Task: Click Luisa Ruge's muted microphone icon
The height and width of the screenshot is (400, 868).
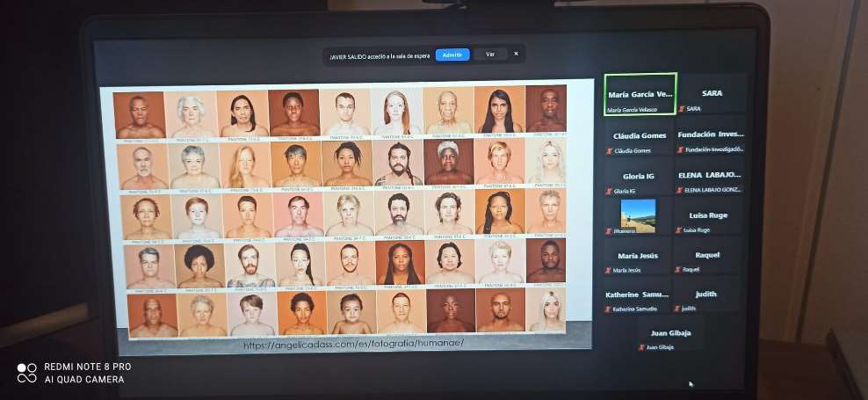Action: [679, 230]
